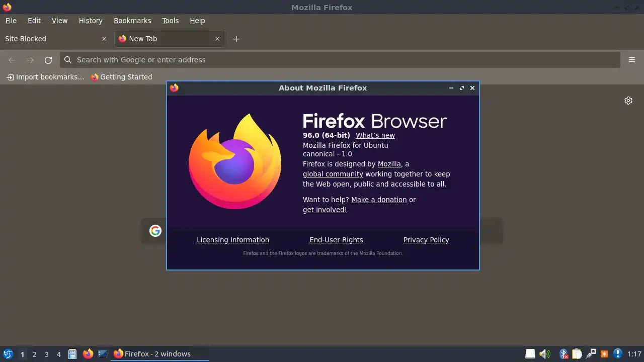Open the File menu
The image size is (644, 362).
[x=11, y=21]
